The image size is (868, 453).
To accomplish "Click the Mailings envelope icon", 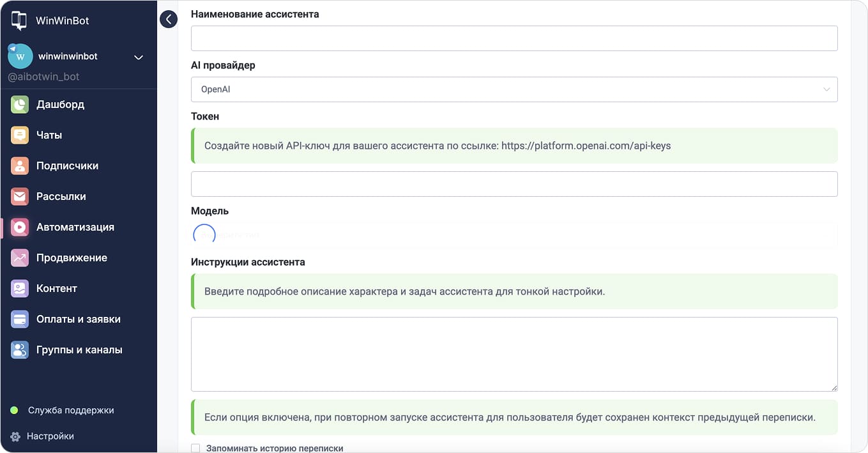I will 20,196.
